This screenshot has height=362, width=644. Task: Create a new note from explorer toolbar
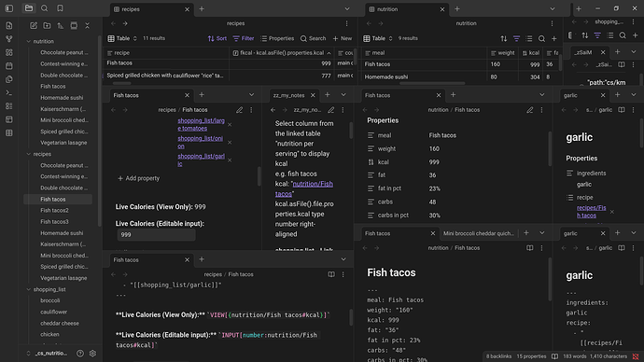[x=34, y=25]
